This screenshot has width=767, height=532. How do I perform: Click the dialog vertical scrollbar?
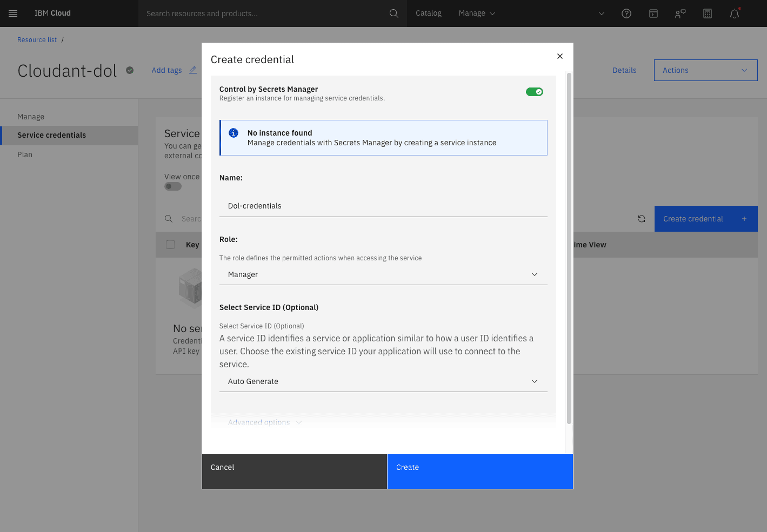(569, 248)
